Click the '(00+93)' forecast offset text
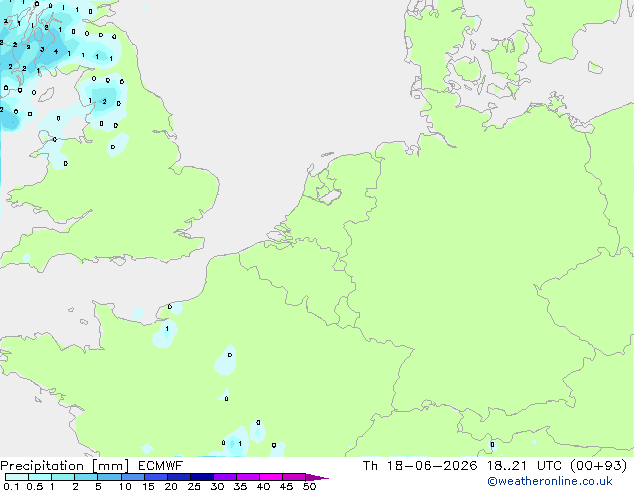 pos(598,466)
